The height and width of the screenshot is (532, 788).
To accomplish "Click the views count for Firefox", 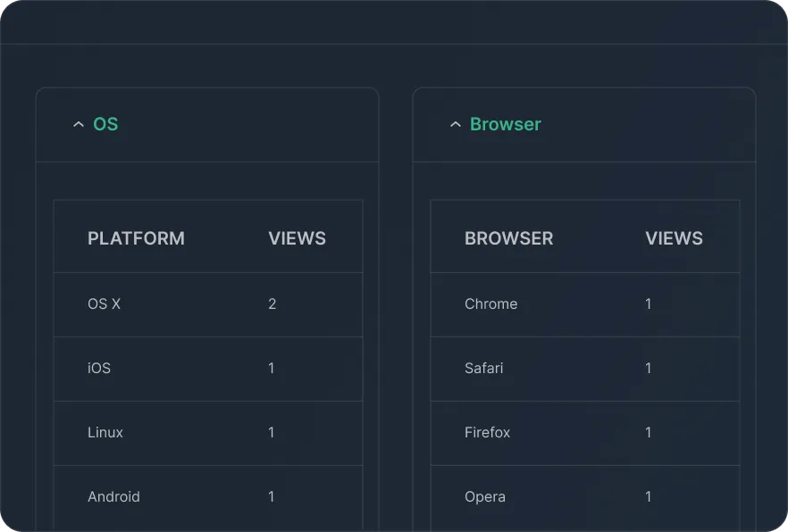I will (x=649, y=432).
